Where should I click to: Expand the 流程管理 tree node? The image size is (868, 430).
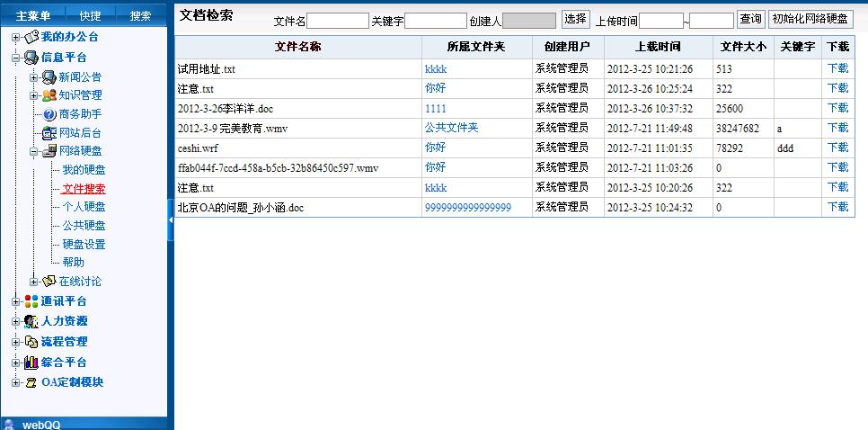point(15,342)
